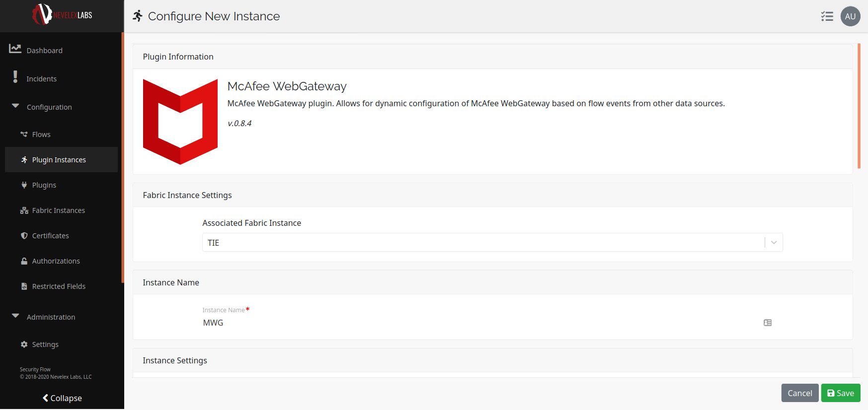Click the Dashboard chart icon
868x410 pixels.
(x=15, y=49)
